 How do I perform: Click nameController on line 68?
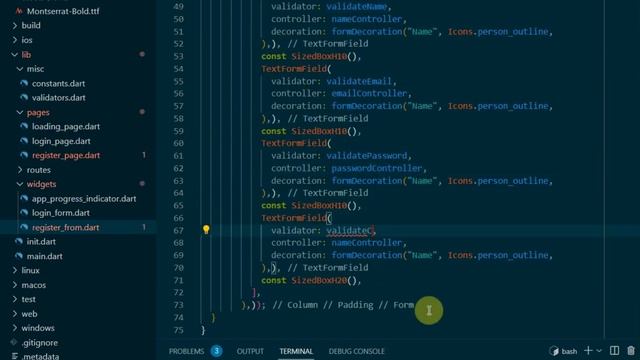coord(367,242)
